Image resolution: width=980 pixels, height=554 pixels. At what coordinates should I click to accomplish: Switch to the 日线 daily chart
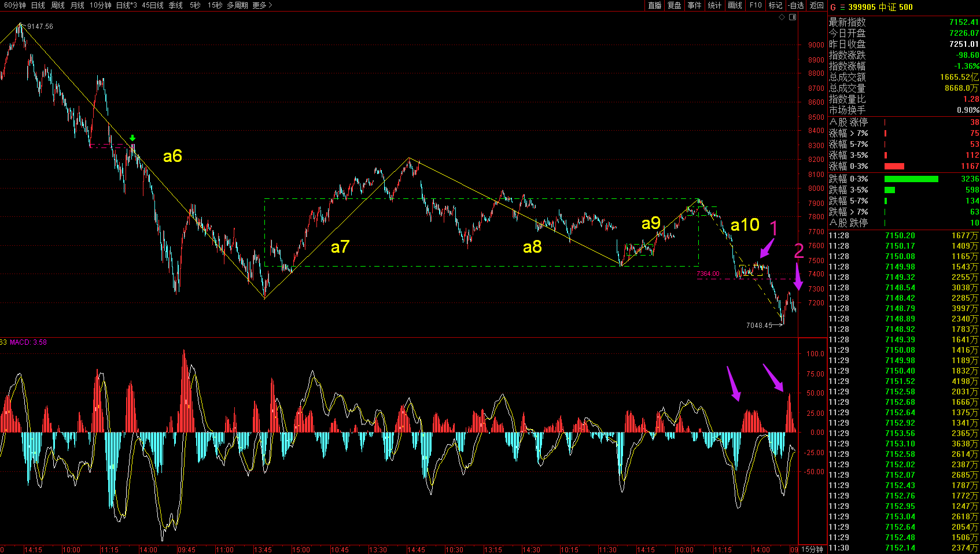click(x=38, y=5)
